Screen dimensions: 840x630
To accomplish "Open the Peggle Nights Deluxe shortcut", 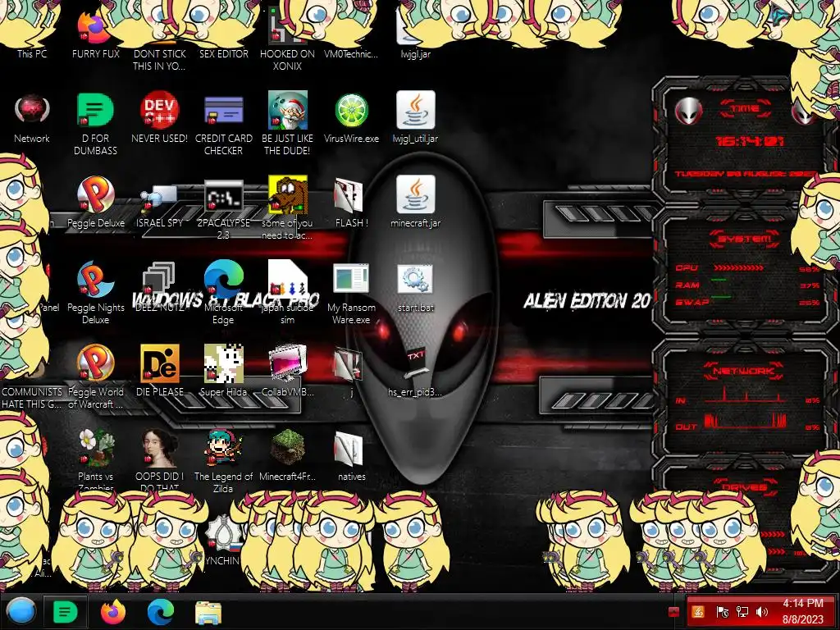I will click(x=95, y=293).
